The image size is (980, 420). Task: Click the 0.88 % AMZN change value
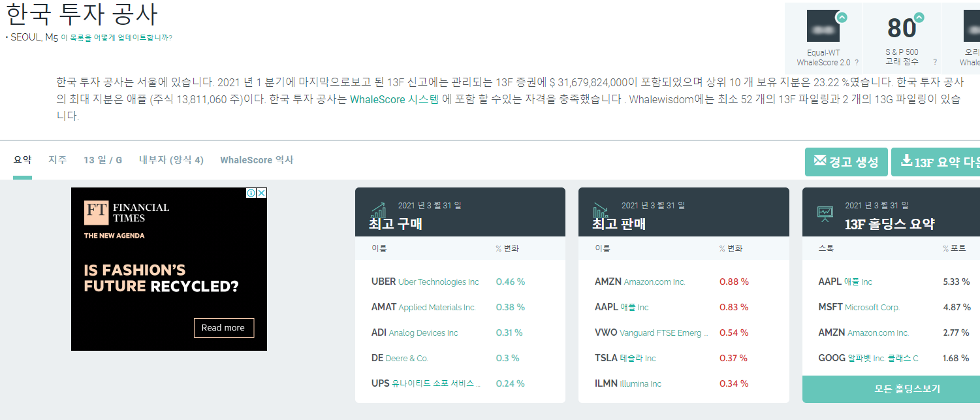click(734, 282)
